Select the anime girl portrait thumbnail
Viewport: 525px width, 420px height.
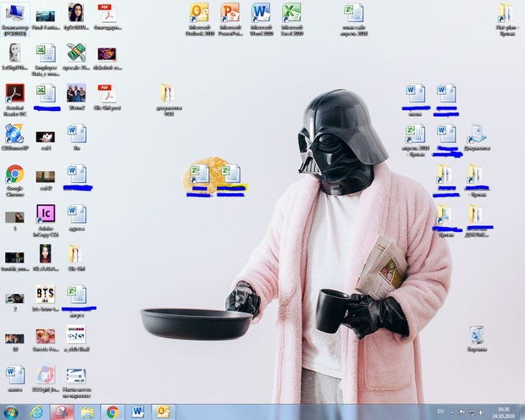pos(46,258)
